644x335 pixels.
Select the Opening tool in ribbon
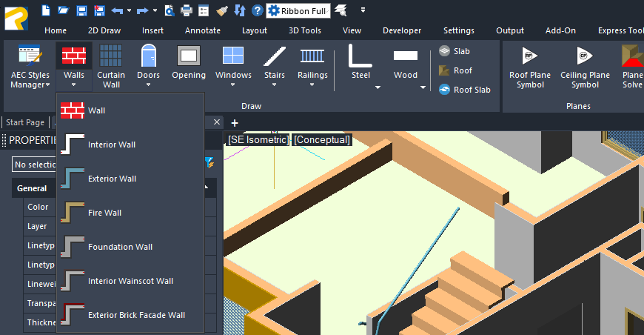(189, 65)
